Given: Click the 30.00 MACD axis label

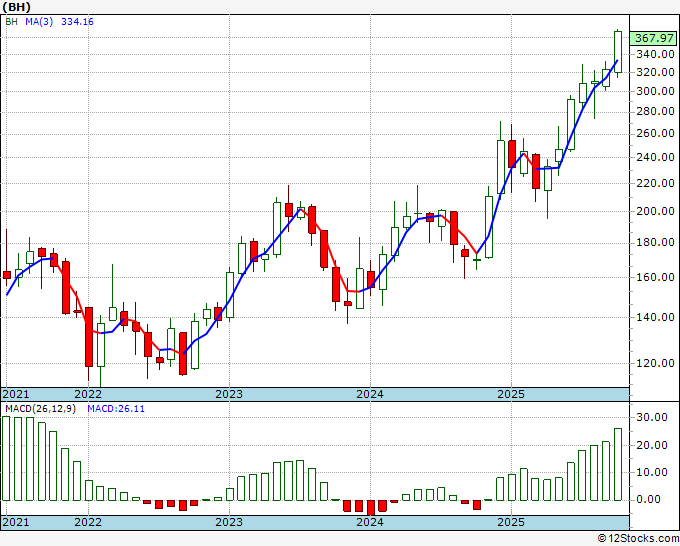Looking at the screenshot, I should click(652, 418).
